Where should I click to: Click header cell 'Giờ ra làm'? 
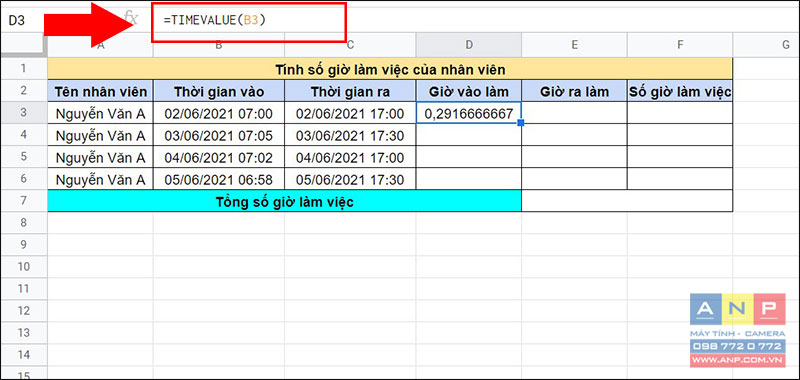[x=574, y=91]
